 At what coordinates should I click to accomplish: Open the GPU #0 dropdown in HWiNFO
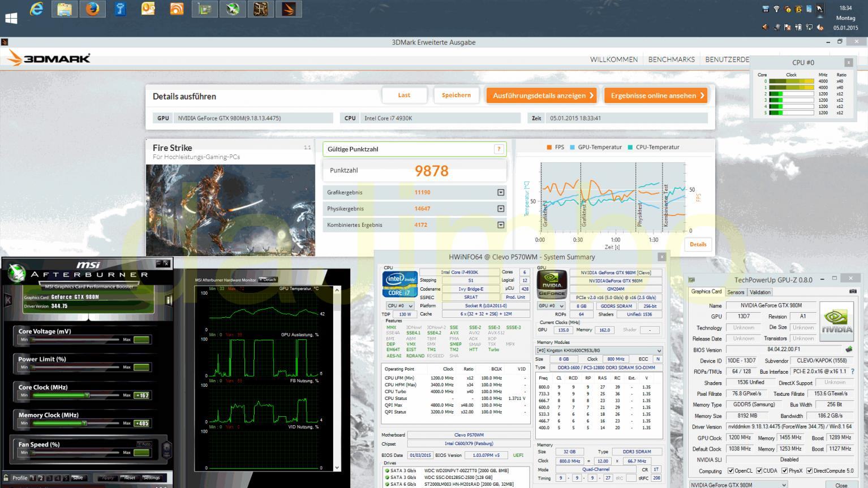[551, 306]
